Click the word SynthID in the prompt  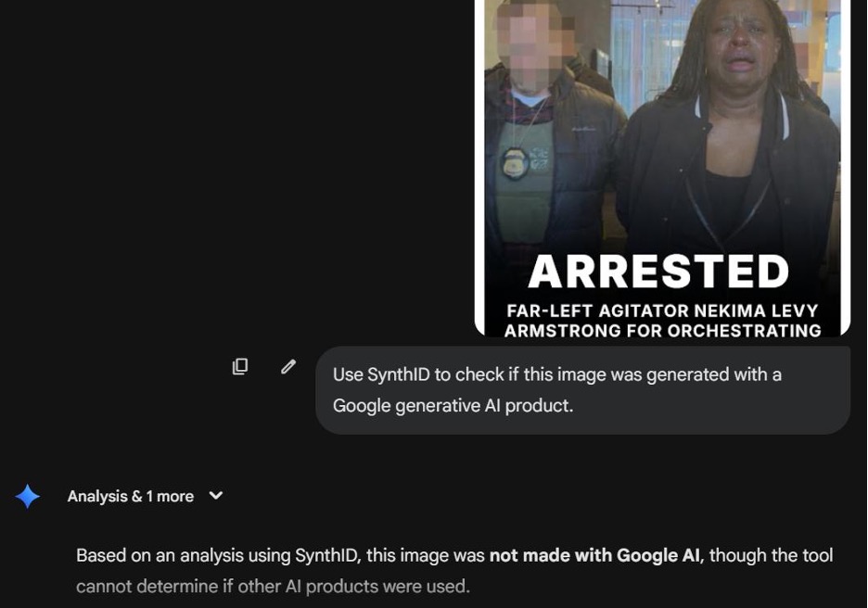point(399,374)
